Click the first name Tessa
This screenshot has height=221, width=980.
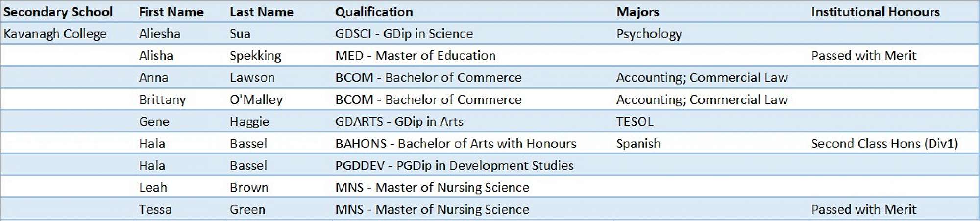tap(155, 209)
